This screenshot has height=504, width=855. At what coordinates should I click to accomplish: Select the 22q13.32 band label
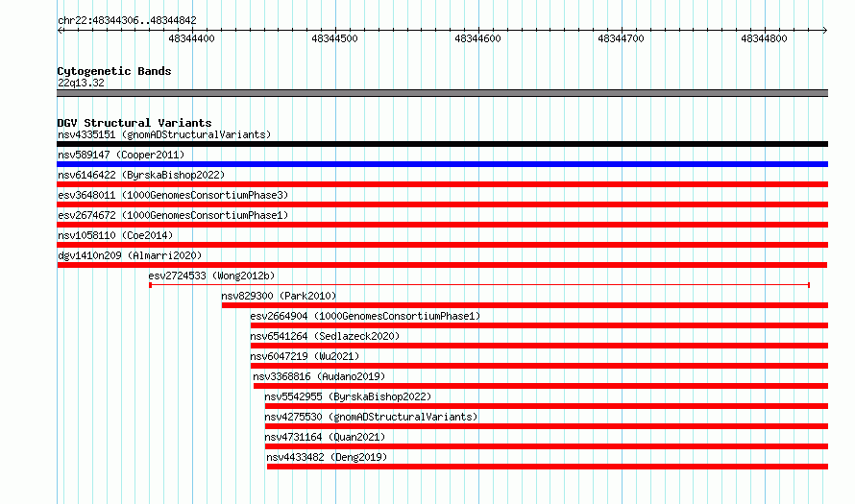tap(81, 83)
